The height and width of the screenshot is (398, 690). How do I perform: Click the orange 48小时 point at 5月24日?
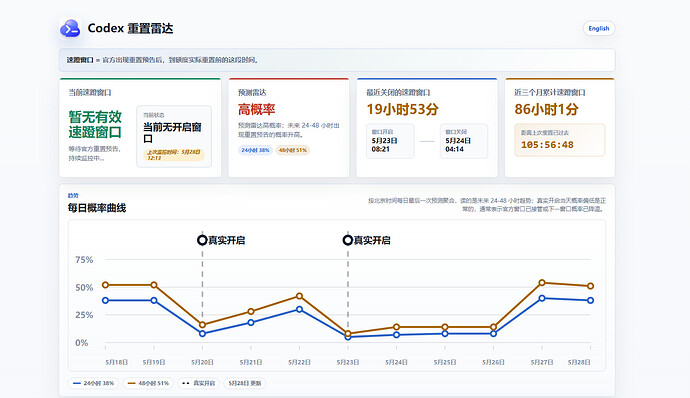396,327
